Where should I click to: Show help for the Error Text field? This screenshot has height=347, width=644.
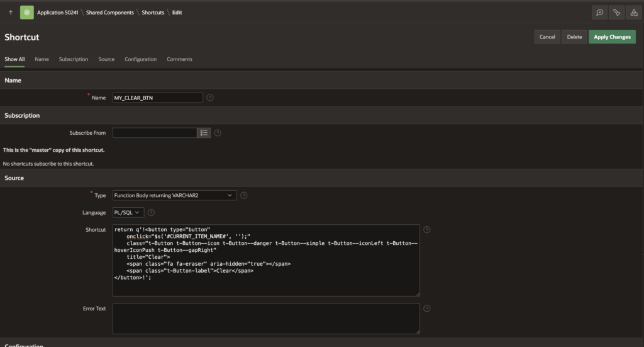click(x=427, y=309)
